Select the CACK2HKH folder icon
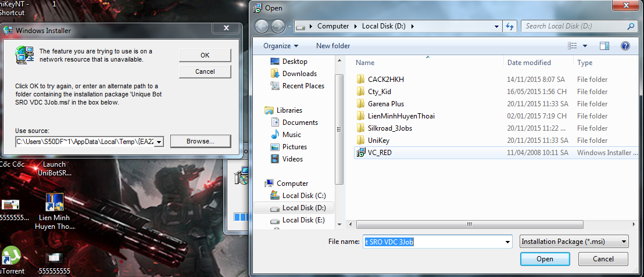 coord(360,79)
